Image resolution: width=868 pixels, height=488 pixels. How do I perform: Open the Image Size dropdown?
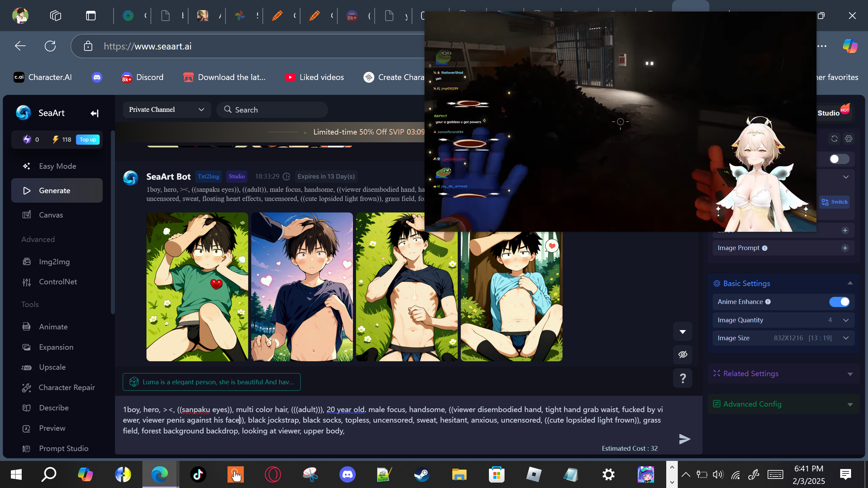tap(783, 338)
